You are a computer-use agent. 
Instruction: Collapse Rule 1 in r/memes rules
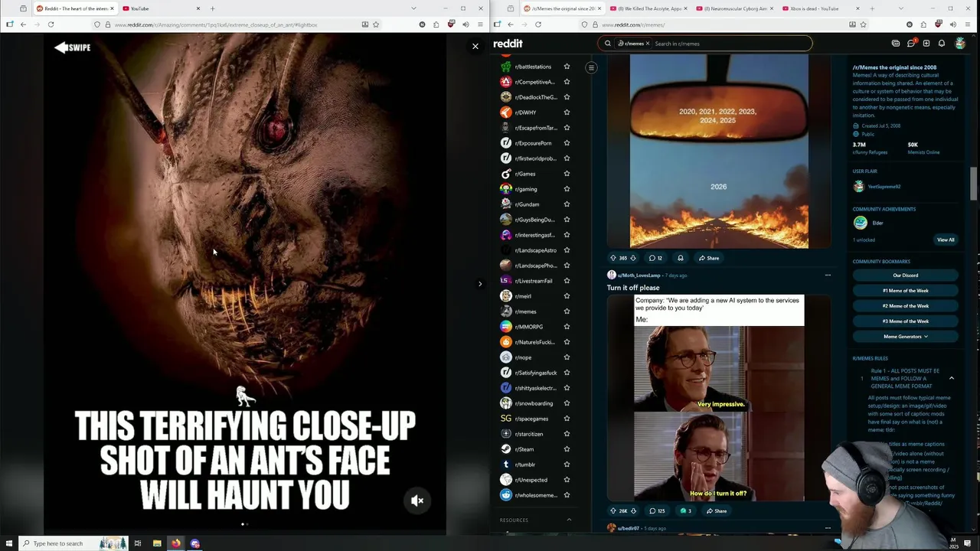tap(952, 378)
